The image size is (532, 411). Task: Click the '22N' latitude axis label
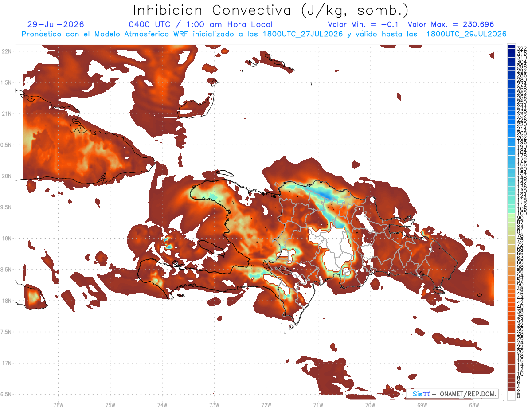pos(6,51)
